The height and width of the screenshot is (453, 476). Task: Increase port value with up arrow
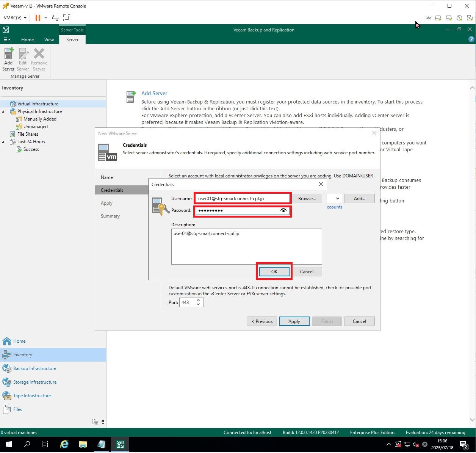coord(198,300)
